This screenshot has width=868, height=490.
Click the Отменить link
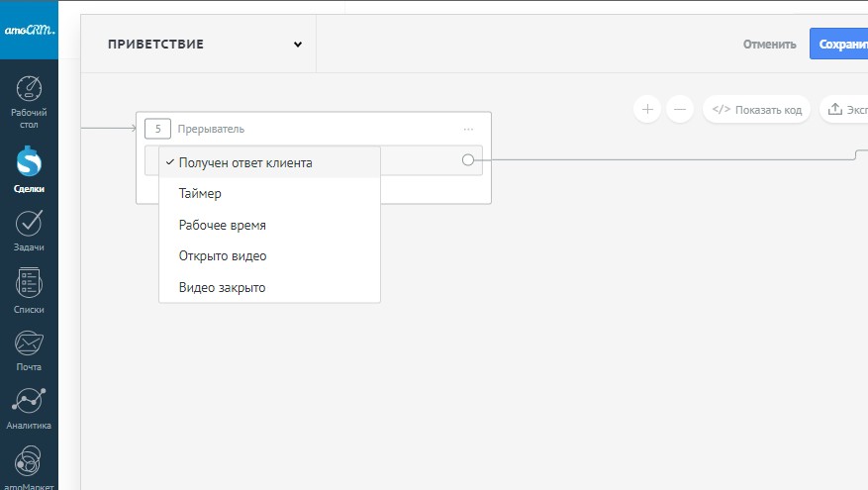tap(770, 45)
